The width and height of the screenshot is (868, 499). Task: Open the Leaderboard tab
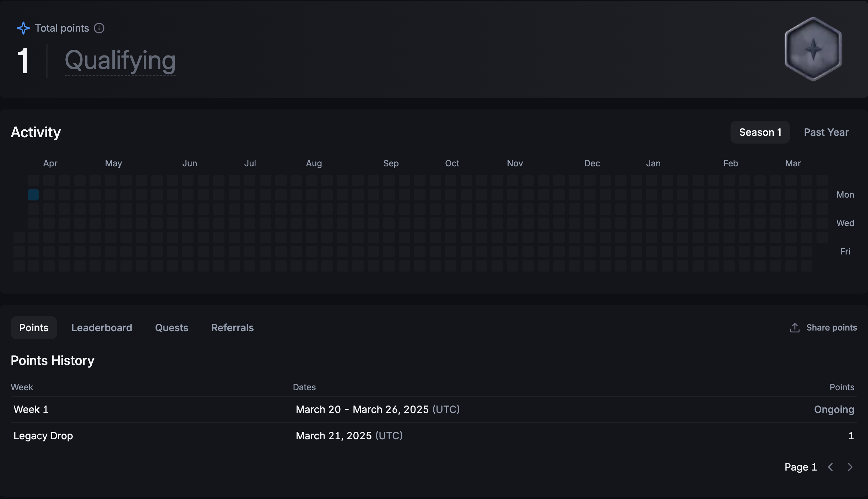tap(102, 328)
